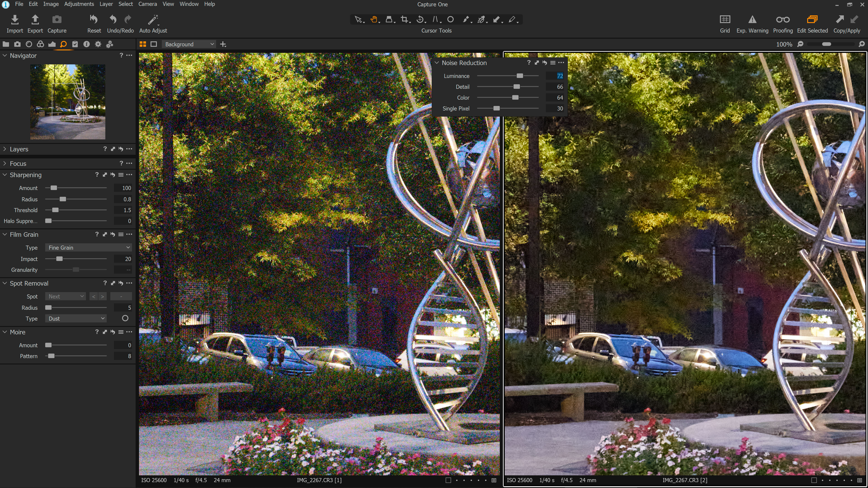
Task: Open the Adjustments menu
Action: coord(79,4)
